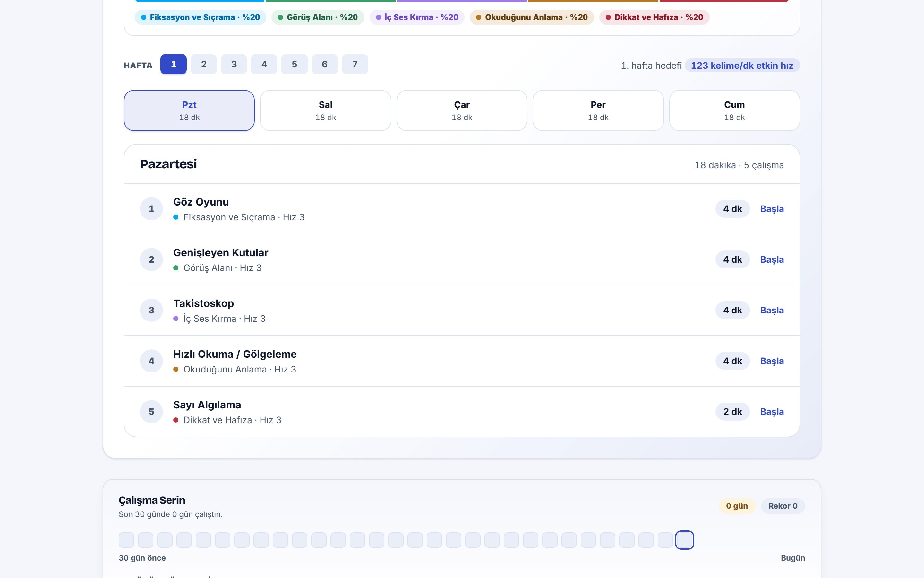
Task: Begin the Takistoskop exercise
Action: pos(772,311)
